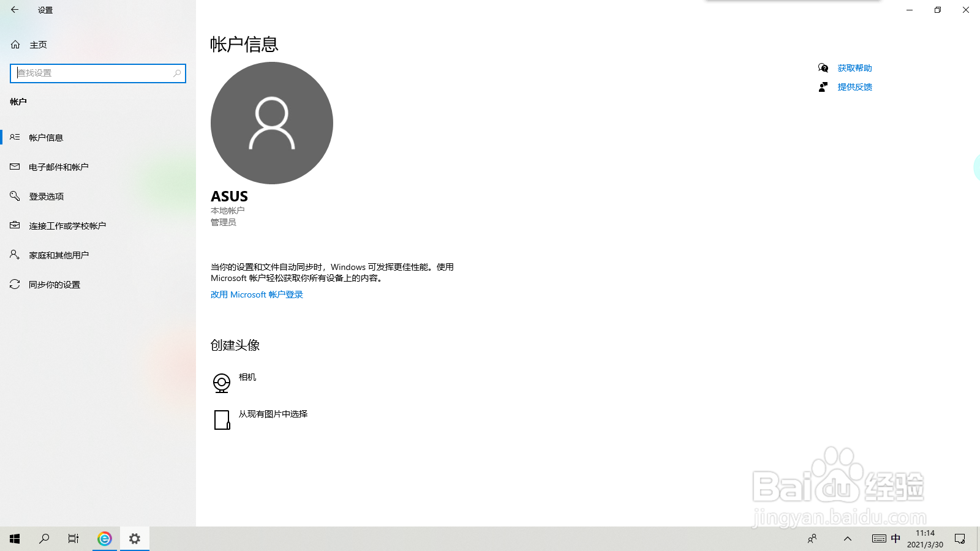The height and width of the screenshot is (551, 980).
Task: Click the 获取帮助 chat bubble icon
Action: tap(823, 68)
